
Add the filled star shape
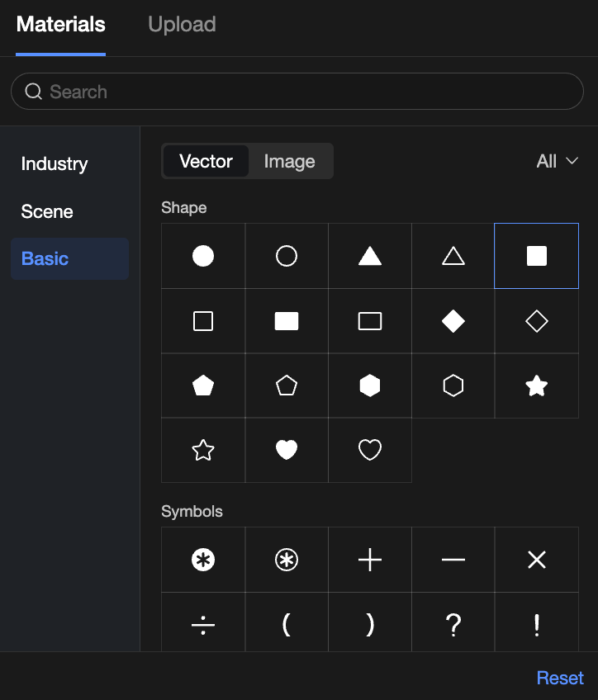point(537,385)
